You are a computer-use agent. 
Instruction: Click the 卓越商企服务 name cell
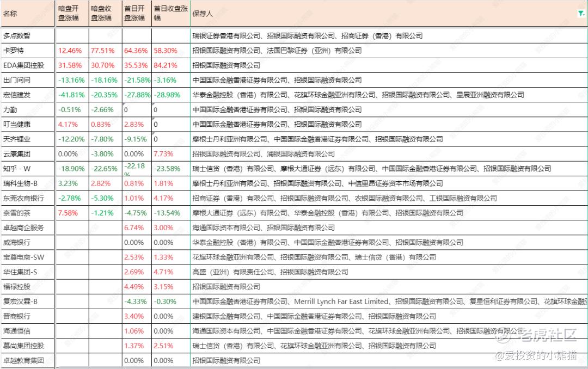(x=28, y=227)
